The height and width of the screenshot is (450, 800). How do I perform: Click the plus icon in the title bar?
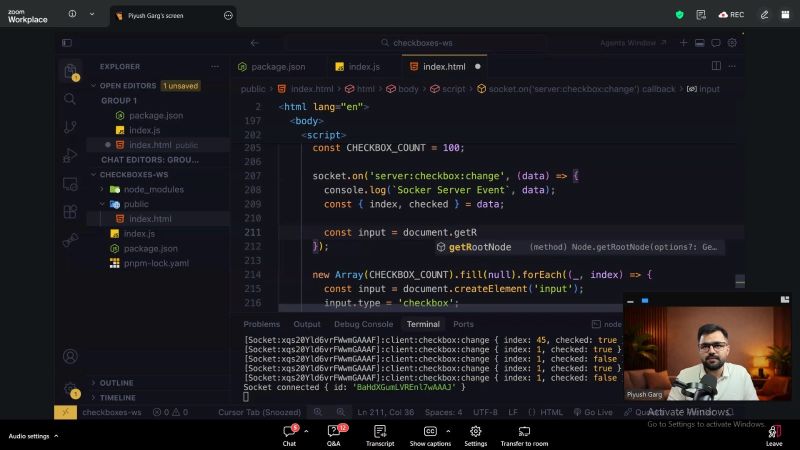pos(683,43)
